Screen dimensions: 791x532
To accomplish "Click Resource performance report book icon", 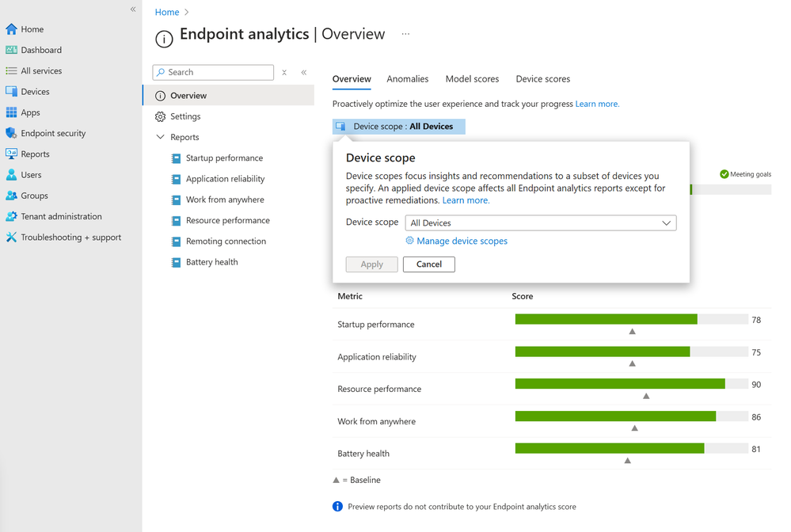I will pos(176,220).
